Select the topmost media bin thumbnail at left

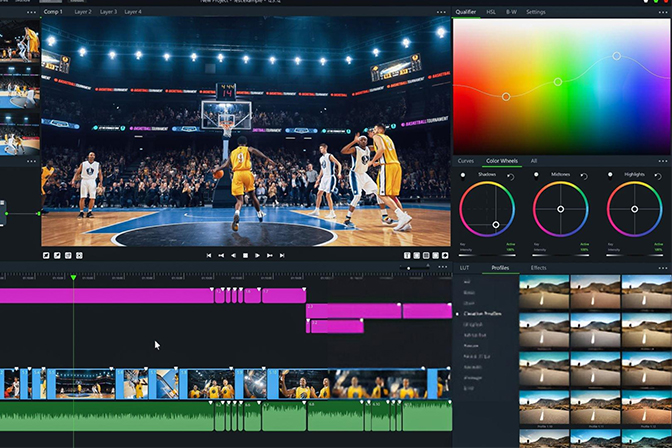20,43
